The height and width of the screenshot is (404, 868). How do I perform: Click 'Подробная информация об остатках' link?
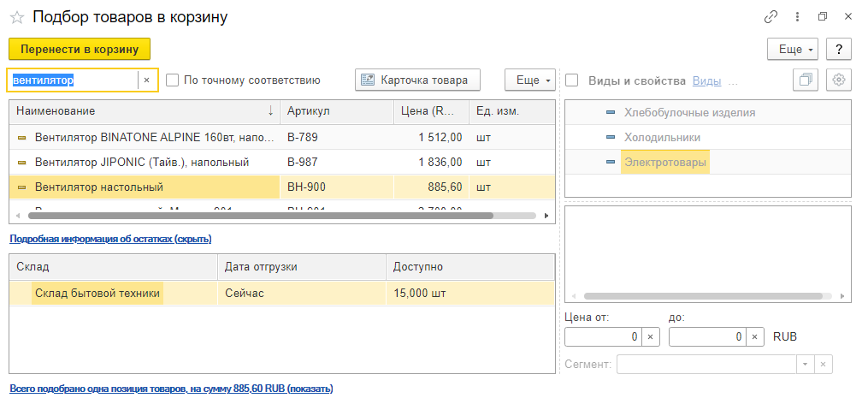coord(110,239)
